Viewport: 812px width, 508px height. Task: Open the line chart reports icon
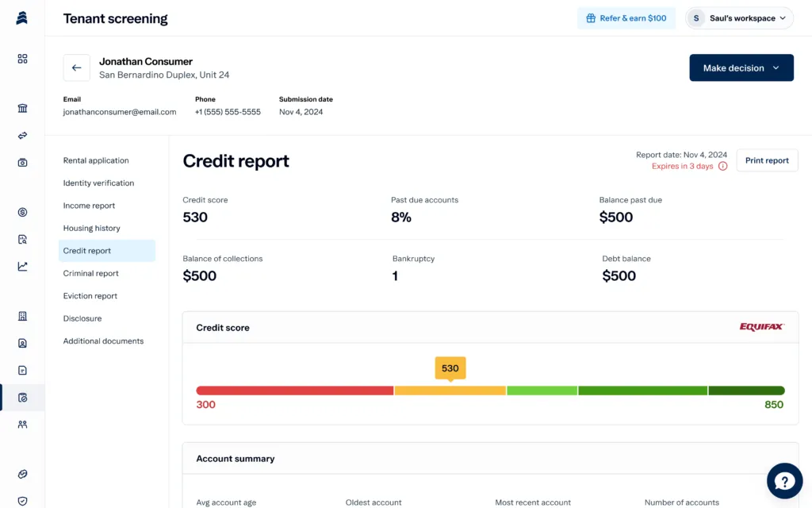point(21,266)
